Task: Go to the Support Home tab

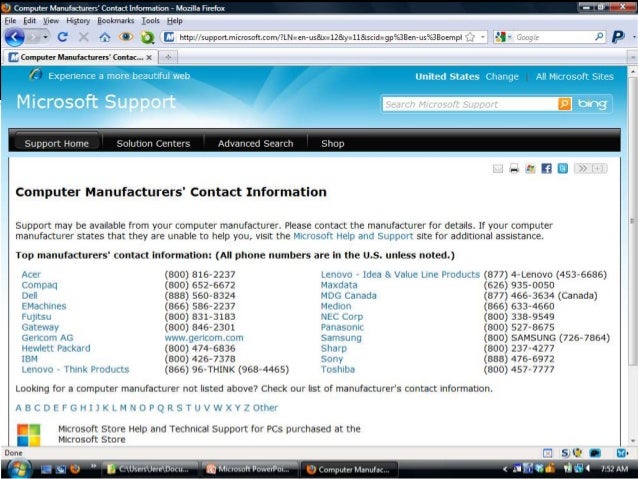Action: 57,143
